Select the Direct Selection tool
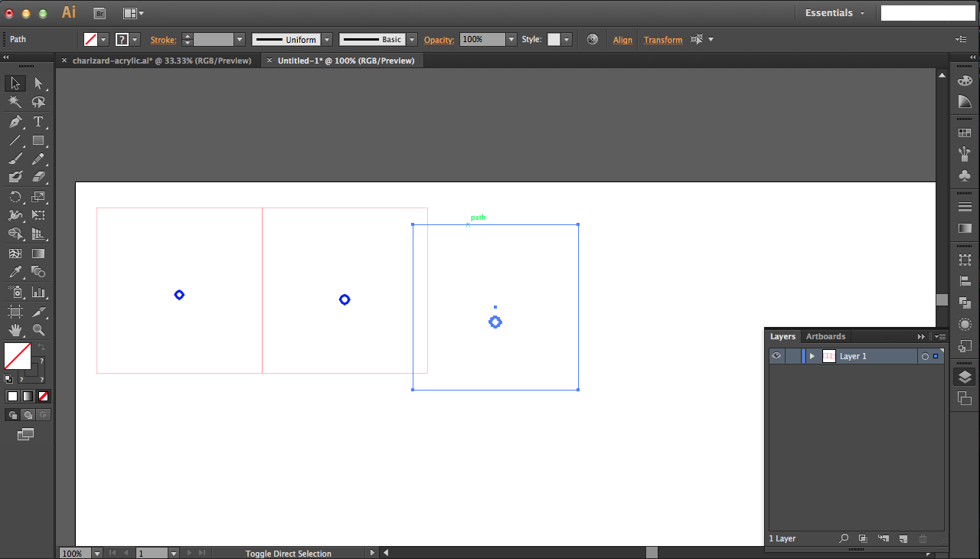Image resolution: width=980 pixels, height=559 pixels. pyautogui.click(x=38, y=83)
